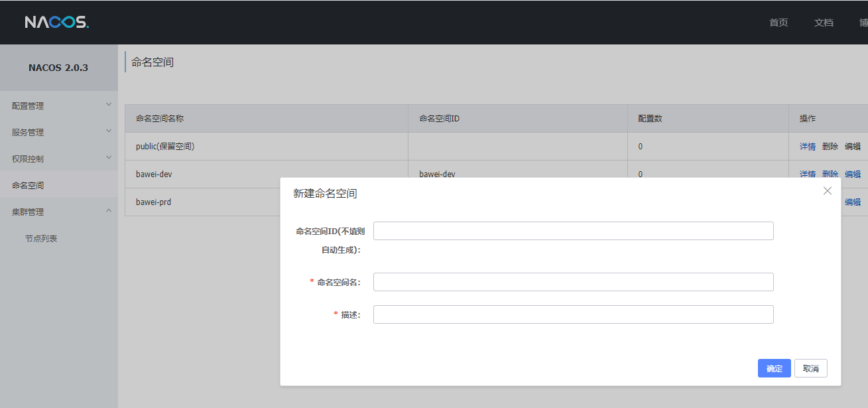The height and width of the screenshot is (408, 868).
Task: Close the 新建命名空间 dialog with X
Action: pos(827,191)
